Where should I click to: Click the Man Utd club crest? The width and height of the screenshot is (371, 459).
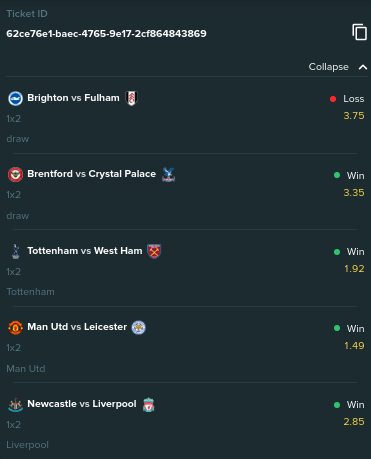point(15,327)
